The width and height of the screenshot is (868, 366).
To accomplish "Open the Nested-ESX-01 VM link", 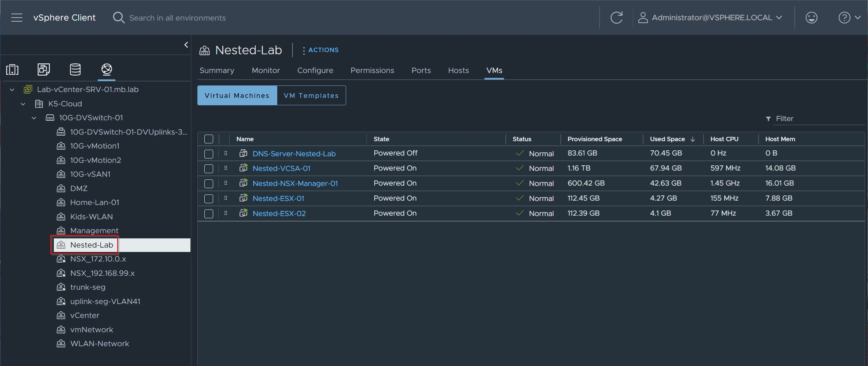I will (278, 198).
